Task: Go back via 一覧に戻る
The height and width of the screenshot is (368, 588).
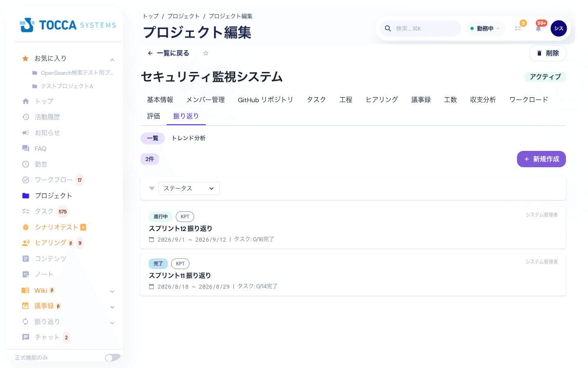Action: [168, 53]
